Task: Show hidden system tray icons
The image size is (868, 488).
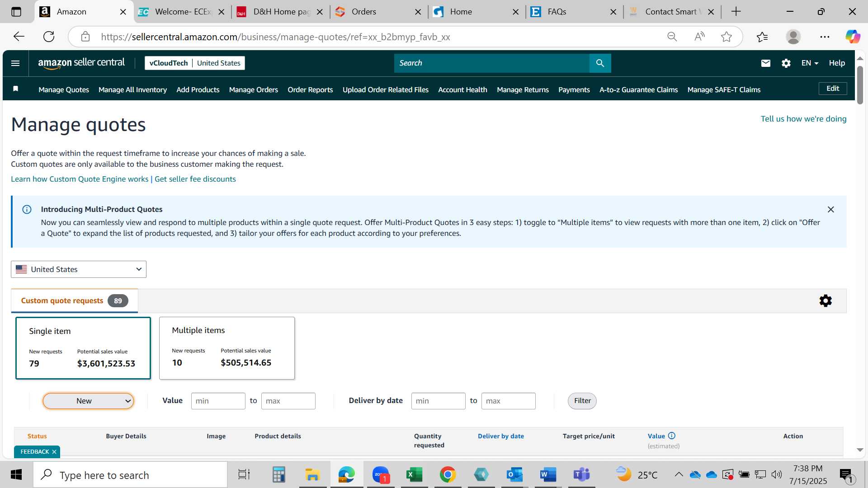Action: (679, 475)
